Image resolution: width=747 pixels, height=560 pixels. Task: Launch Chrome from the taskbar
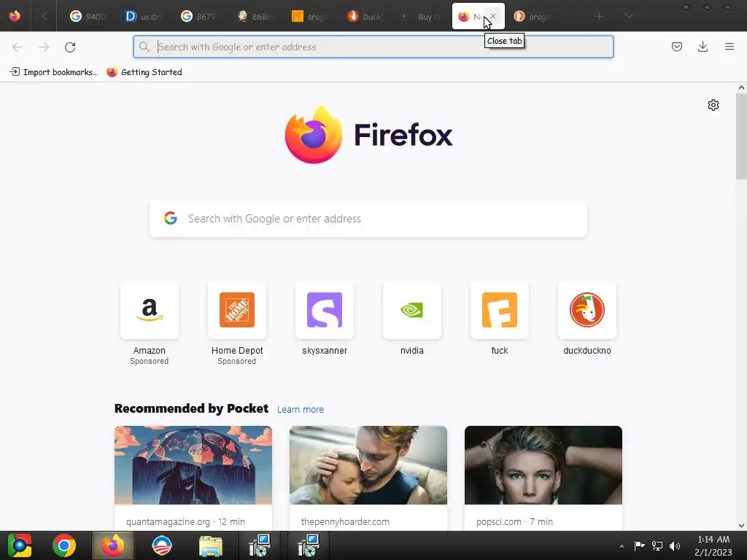64,545
